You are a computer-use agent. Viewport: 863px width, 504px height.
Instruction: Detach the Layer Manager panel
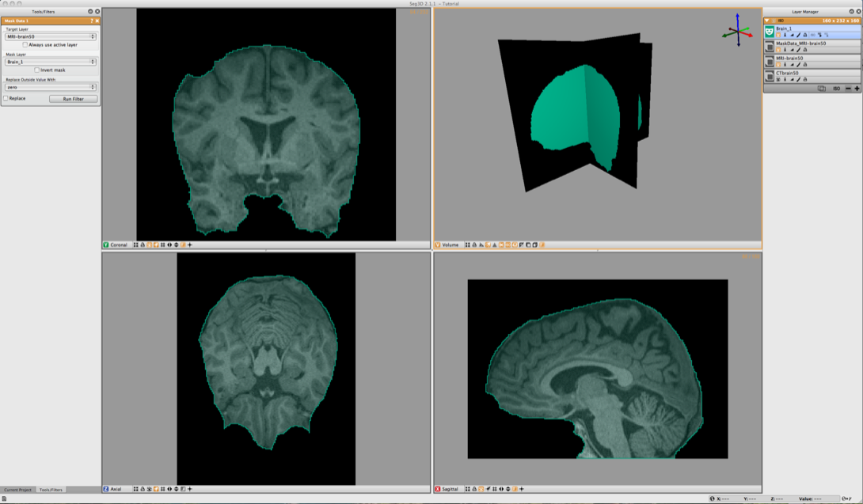(851, 12)
